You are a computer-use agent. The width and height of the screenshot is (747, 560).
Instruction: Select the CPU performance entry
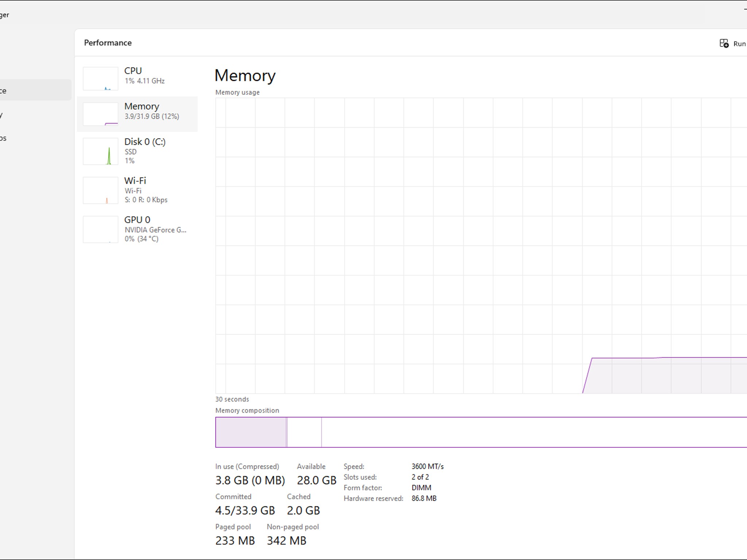click(137, 78)
